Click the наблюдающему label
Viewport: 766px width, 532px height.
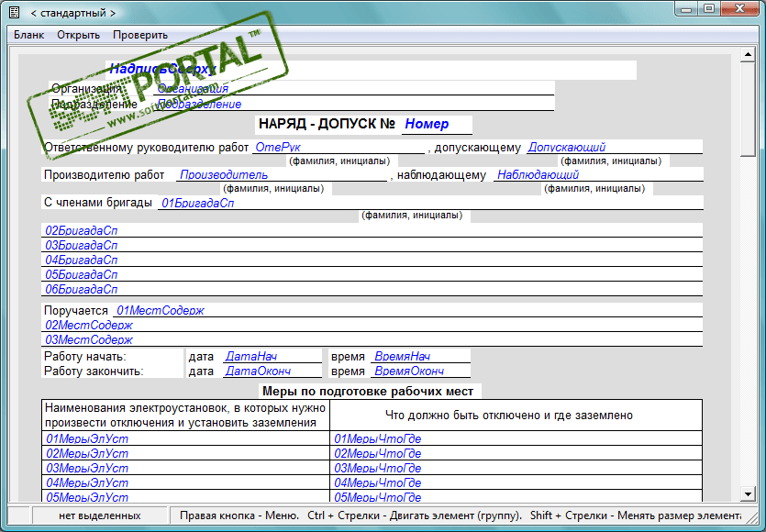[441, 175]
